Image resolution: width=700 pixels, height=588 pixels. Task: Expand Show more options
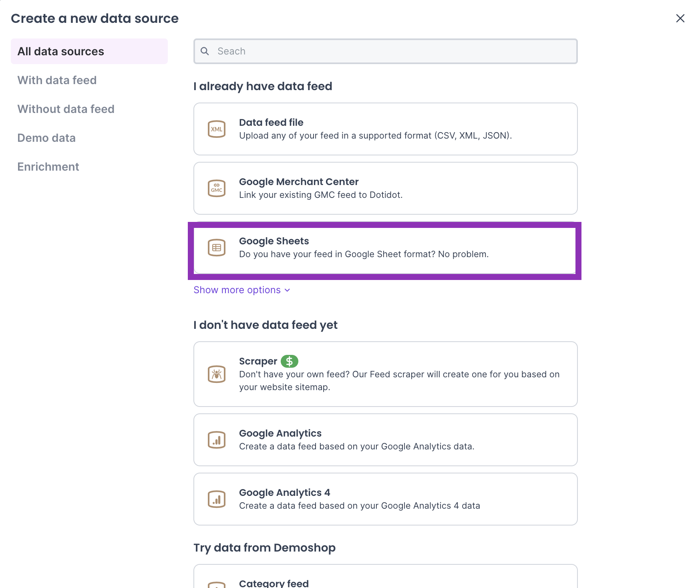237,290
